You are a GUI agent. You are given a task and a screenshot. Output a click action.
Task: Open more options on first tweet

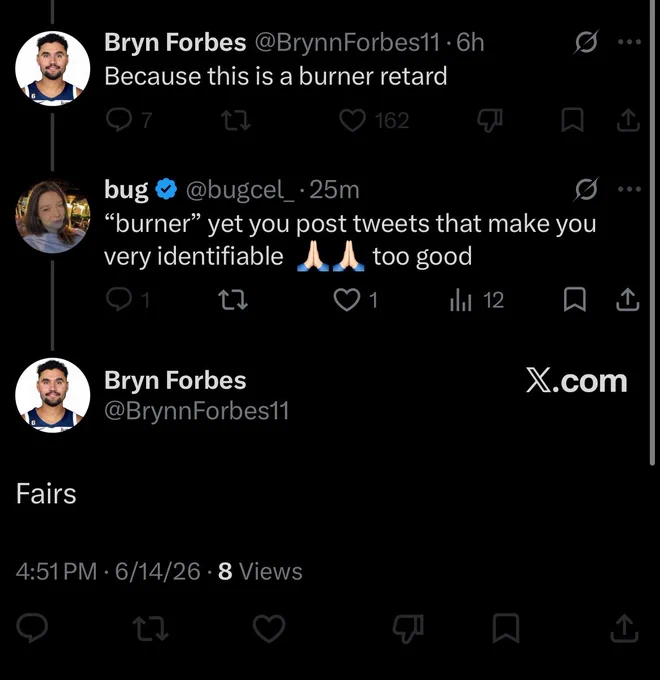tap(629, 42)
